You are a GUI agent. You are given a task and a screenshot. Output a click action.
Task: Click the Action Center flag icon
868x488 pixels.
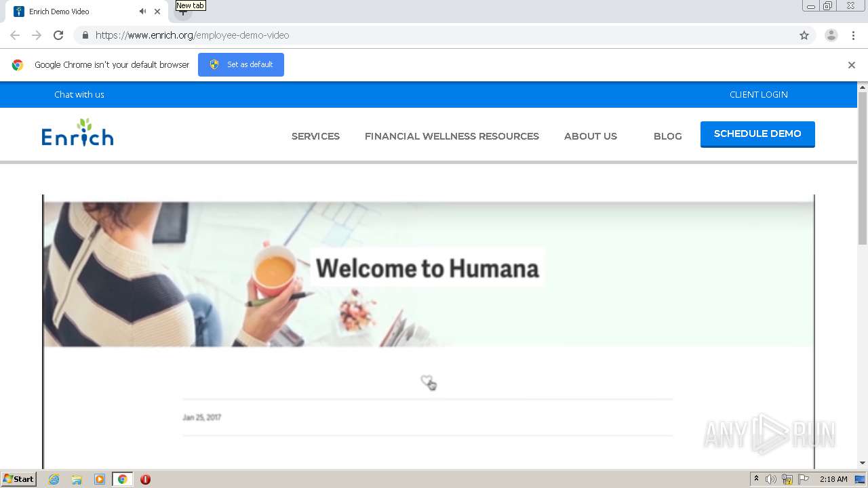coord(804,479)
